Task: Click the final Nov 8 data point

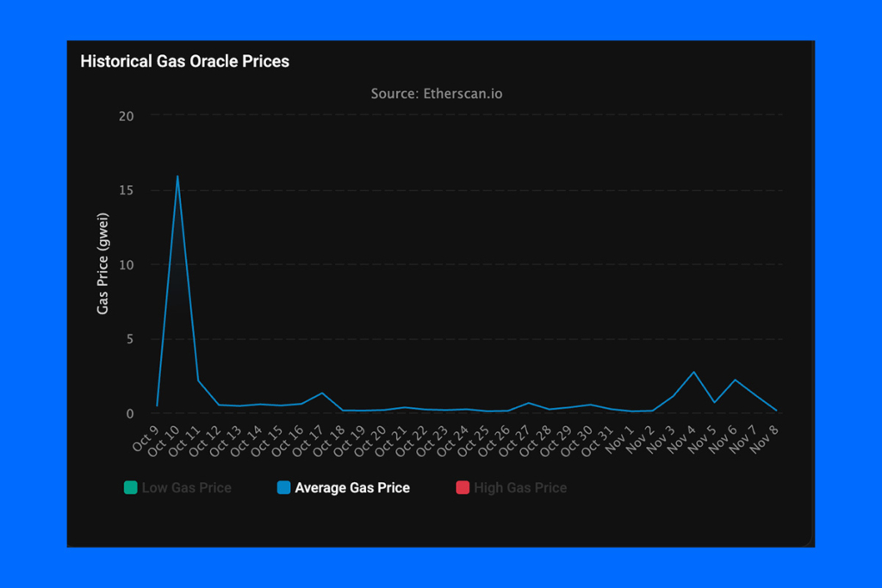Action: [x=777, y=411]
